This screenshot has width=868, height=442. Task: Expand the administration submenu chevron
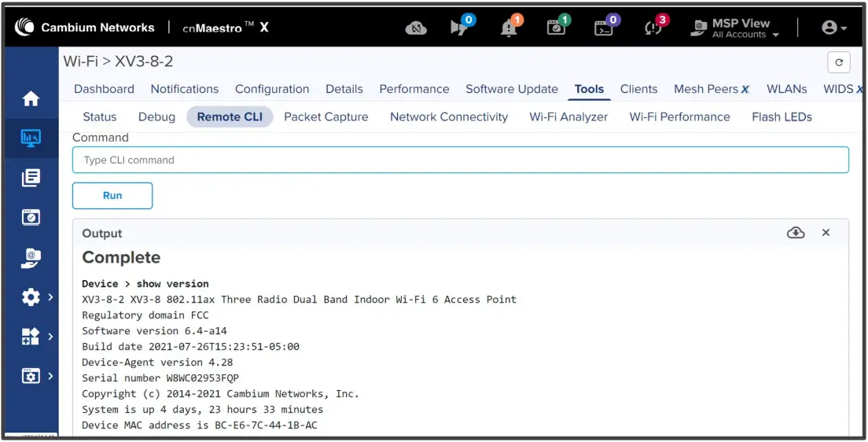click(50, 376)
